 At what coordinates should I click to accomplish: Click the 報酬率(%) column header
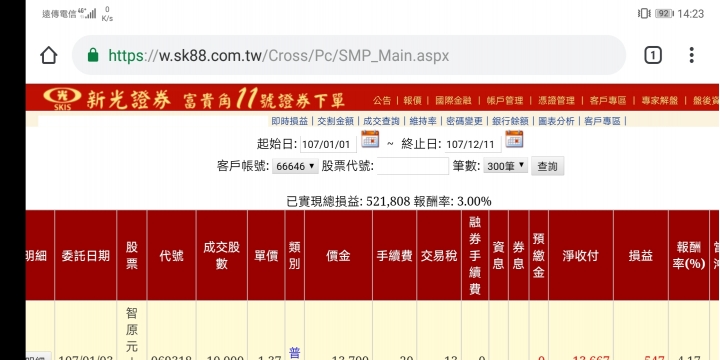pyautogui.click(x=689, y=256)
